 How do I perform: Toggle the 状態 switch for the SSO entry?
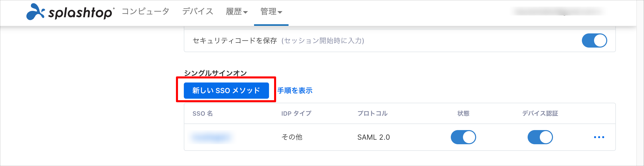coord(463,137)
